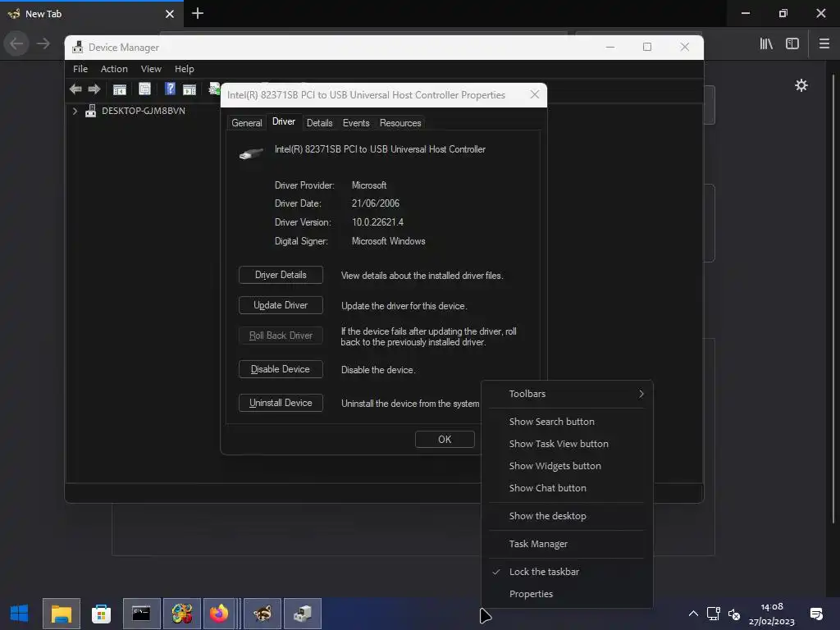This screenshot has width=840, height=630.
Task: Open the browser hamburger menu
Action: click(824, 44)
